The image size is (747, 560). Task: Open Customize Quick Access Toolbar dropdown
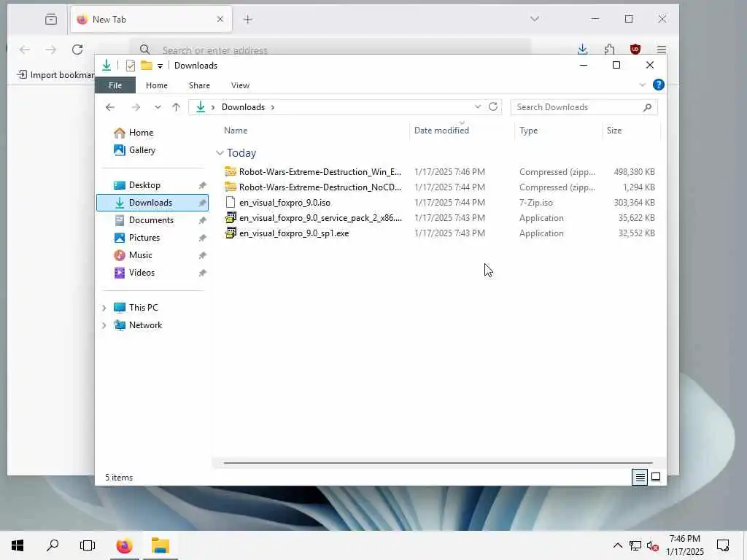pos(160,66)
